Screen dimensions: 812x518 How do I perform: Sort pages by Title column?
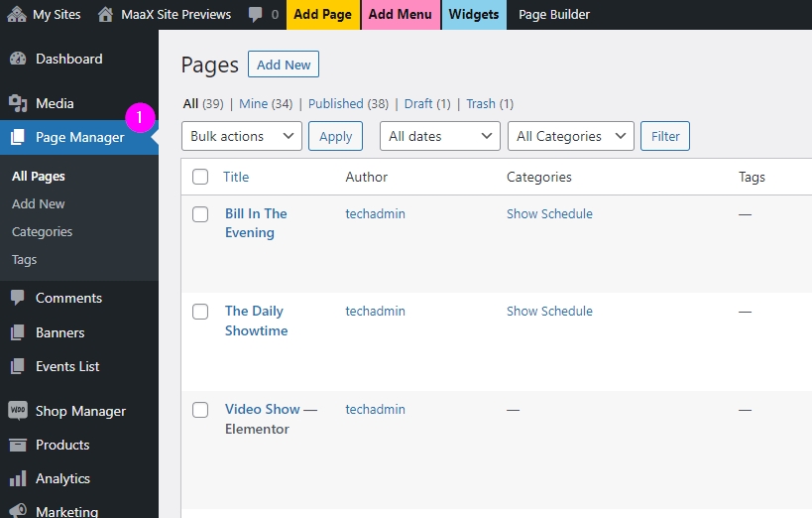[236, 177]
